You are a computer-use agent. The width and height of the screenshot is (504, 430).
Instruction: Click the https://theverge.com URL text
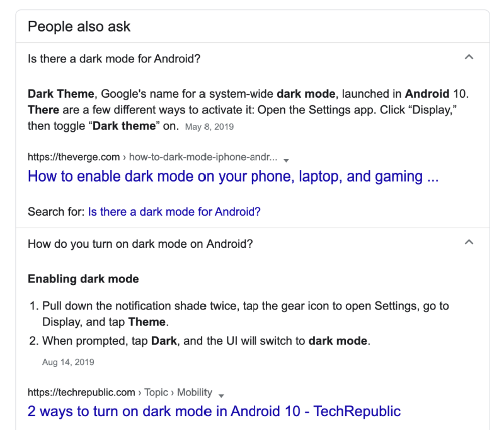coord(74,157)
